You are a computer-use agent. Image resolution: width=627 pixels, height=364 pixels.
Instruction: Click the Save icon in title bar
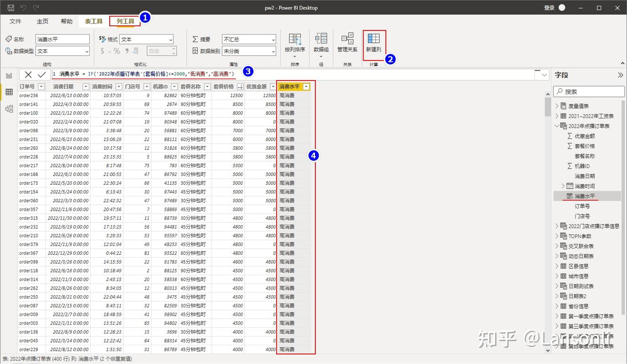(11, 8)
